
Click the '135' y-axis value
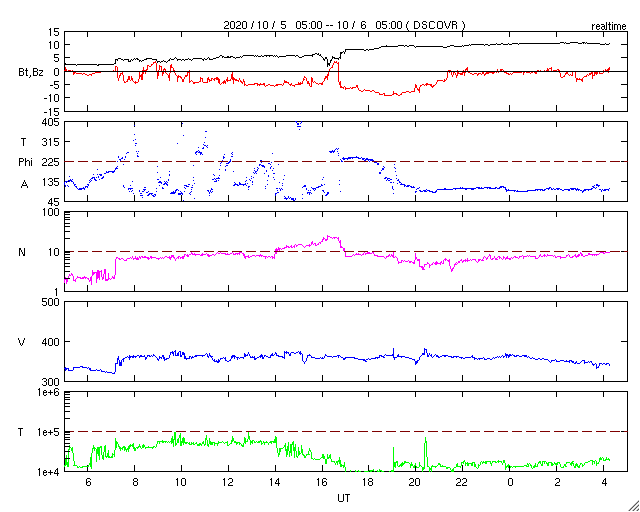(51, 182)
